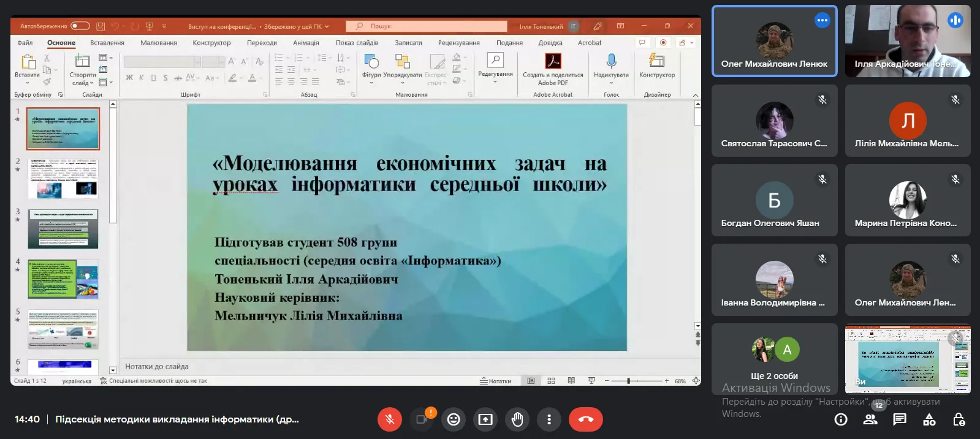The image size is (980, 439).
Task: Click the Cut scissors icon
Action: (47, 58)
